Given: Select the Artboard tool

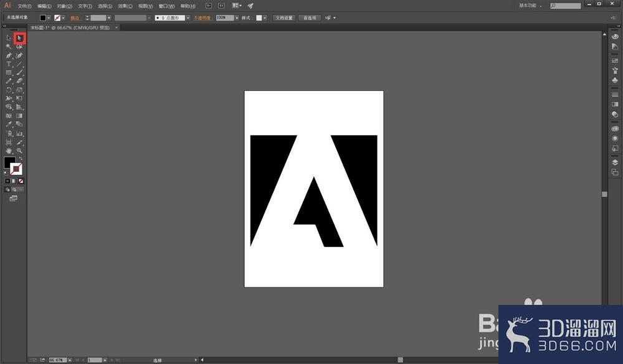Looking at the screenshot, I should pyautogui.click(x=8, y=142).
